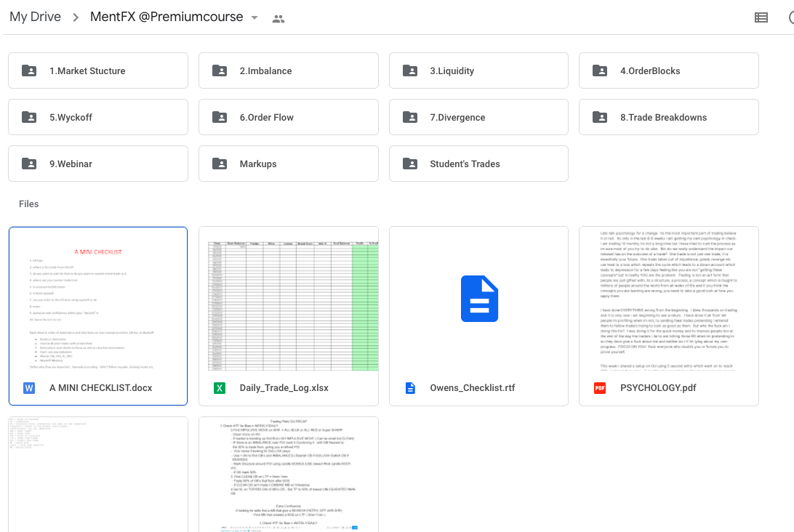Click the shared folder icon for 1.Market Stucture
Screen dimensions: 794x532
coord(29,70)
